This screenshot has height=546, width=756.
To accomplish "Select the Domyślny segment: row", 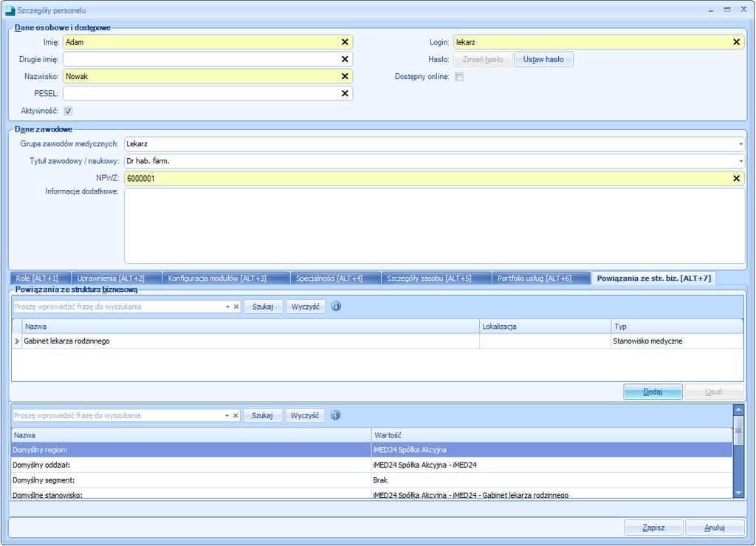I will 372,480.
